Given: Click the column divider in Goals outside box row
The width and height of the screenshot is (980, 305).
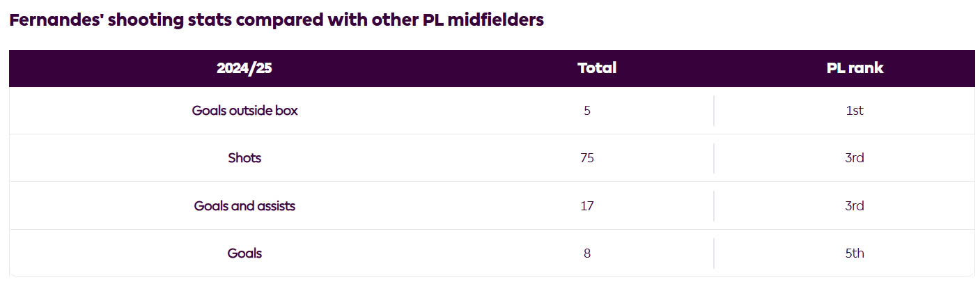Looking at the screenshot, I should coord(714,111).
